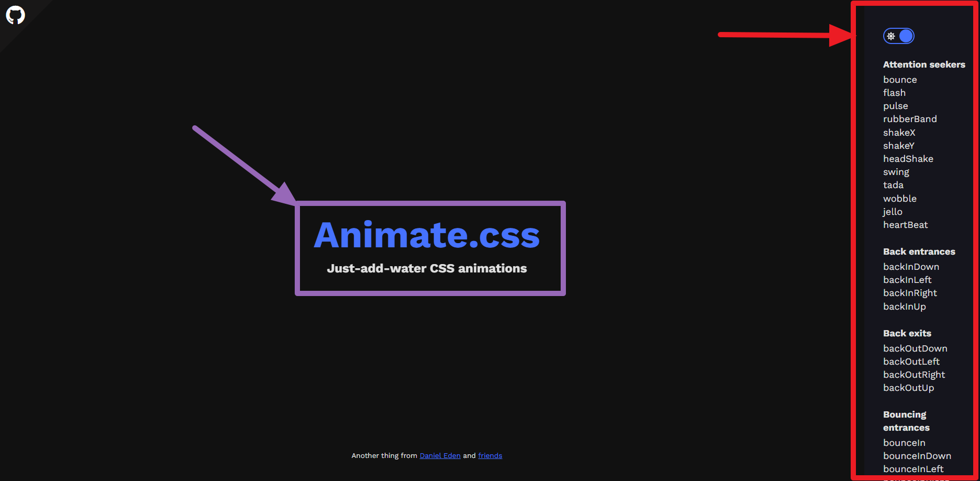
Task: Play the backOutLeft exit animation
Action: (x=911, y=362)
